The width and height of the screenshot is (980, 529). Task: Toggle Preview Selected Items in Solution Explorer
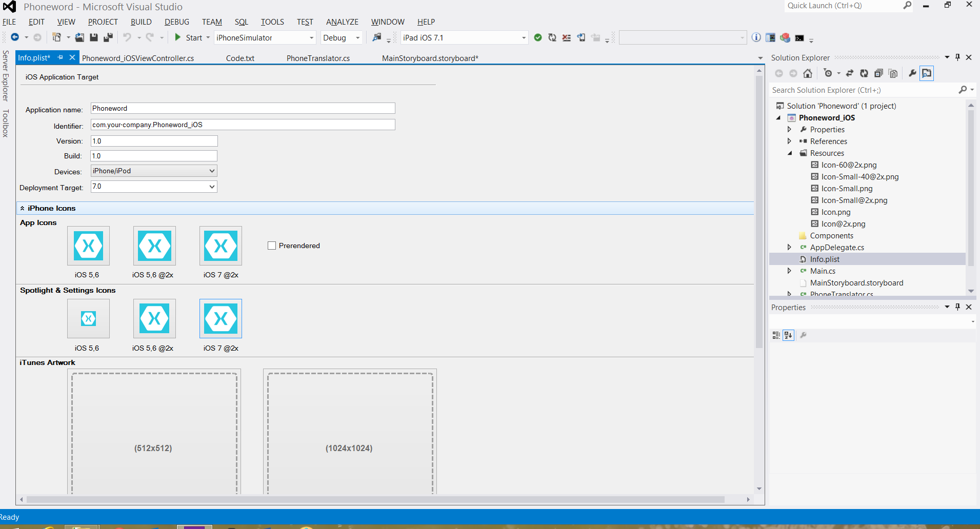[927, 73]
